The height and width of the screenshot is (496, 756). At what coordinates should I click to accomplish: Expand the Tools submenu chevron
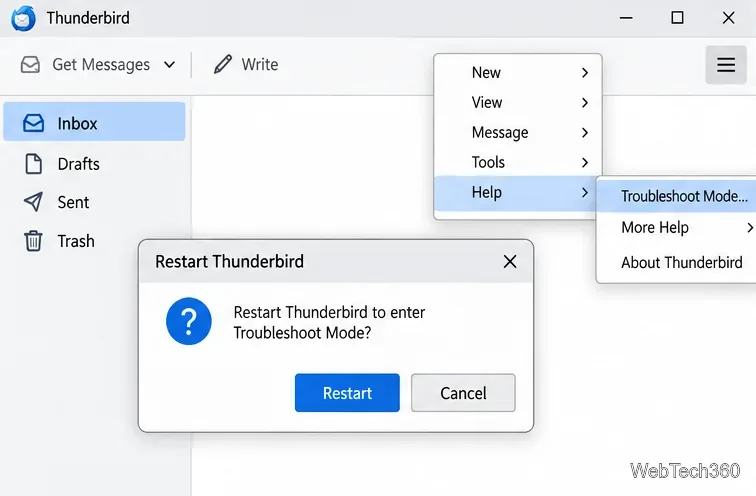585,162
